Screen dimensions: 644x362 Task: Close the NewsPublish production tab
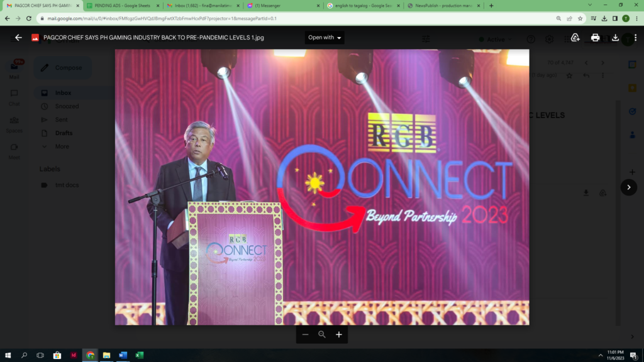478,6
